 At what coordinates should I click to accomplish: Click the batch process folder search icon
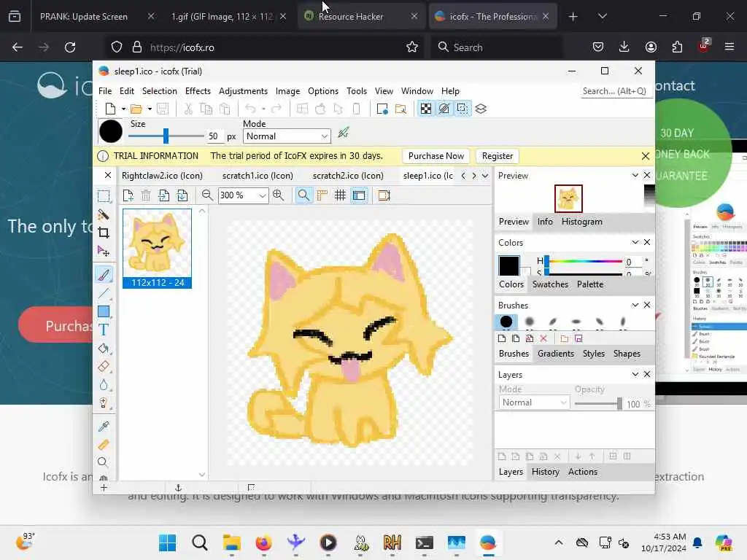click(x=400, y=109)
